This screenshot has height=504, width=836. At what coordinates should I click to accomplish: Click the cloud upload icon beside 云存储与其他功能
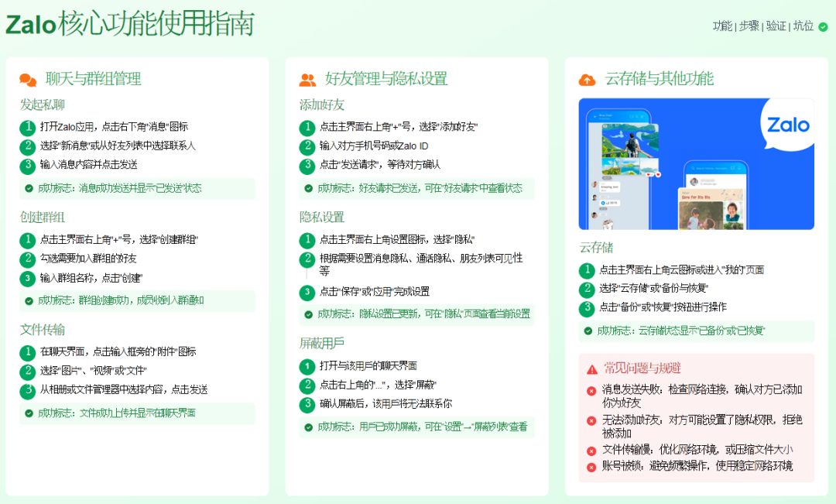pyautogui.click(x=587, y=79)
